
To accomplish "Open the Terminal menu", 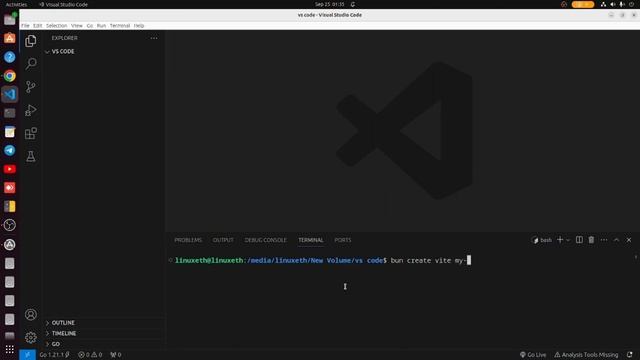I will 120,25.
